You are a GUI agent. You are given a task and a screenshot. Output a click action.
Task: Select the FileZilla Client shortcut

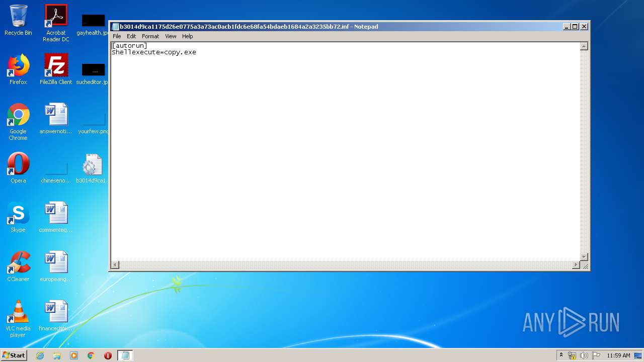(x=56, y=69)
